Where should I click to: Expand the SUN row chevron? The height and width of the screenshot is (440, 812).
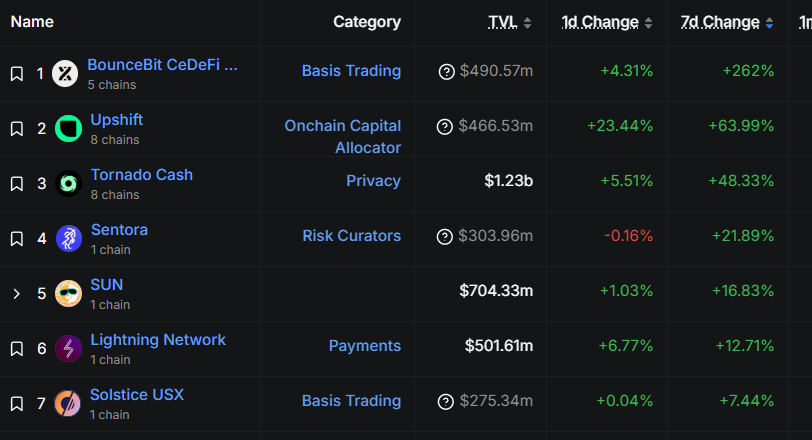[17, 294]
